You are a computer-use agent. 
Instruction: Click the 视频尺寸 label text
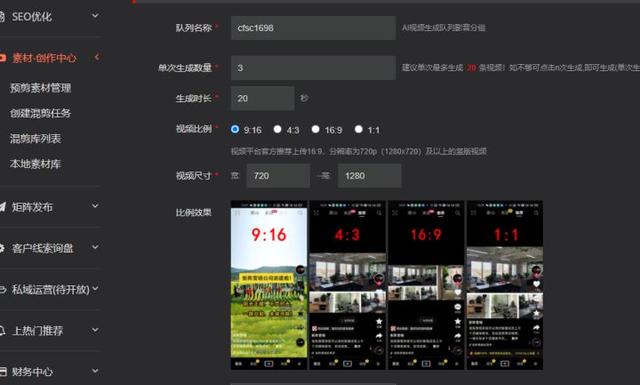tap(193, 176)
